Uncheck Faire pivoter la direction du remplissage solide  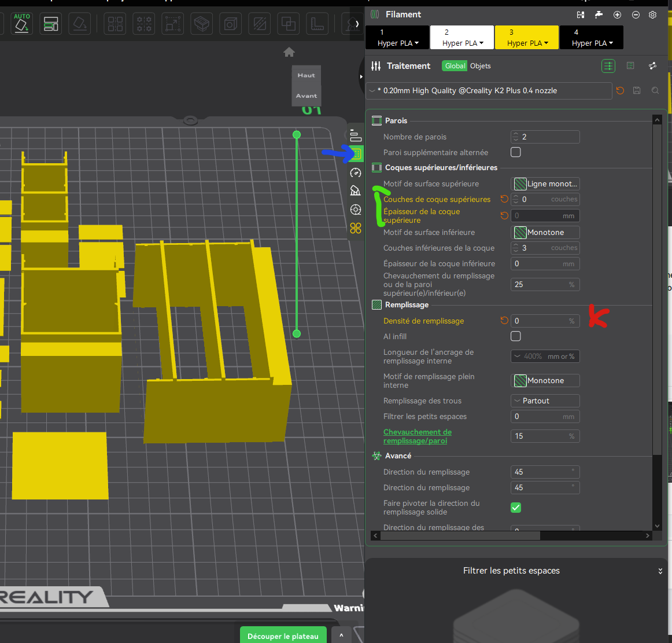tap(516, 508)
